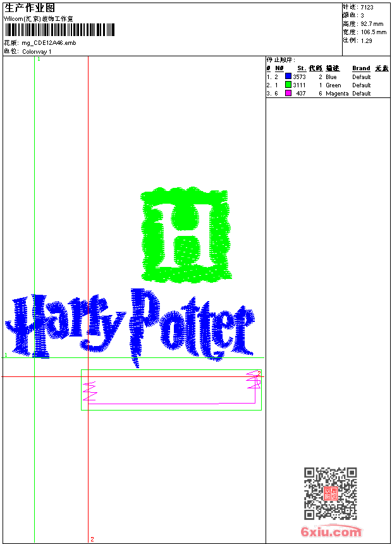The width and height of the screenshot is (392, 544).
Task: Click the stitch count 437 in Magenta row
Action: 301,94
